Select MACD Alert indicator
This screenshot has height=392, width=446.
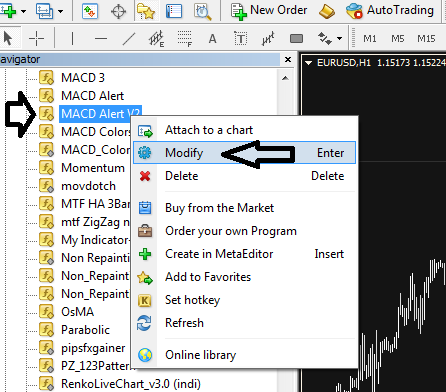(92, 96)
